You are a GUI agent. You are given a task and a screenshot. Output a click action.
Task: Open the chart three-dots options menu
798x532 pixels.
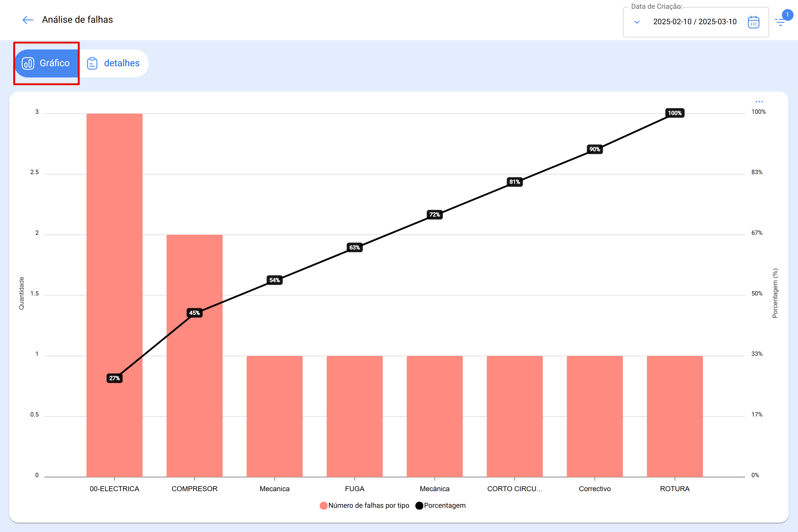[x=759, y=102]
